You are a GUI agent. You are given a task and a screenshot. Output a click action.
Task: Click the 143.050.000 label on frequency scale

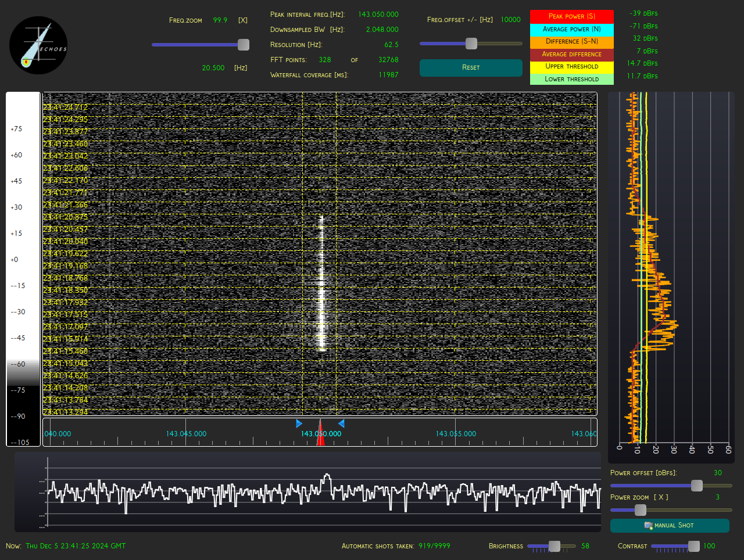(x=321, y=434)
